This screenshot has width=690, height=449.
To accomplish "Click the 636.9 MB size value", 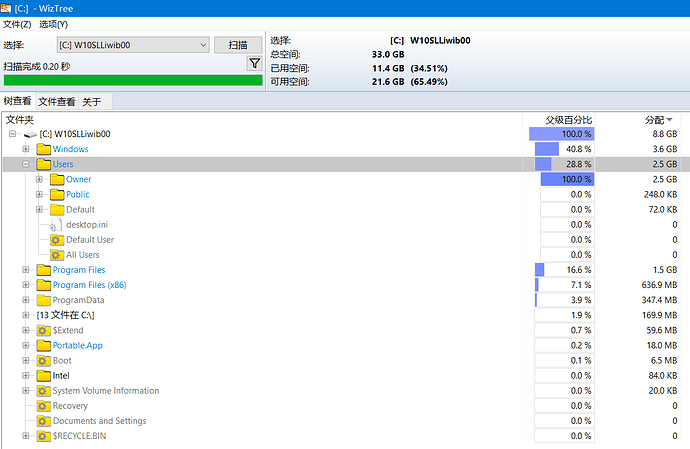I will (659, 285).
